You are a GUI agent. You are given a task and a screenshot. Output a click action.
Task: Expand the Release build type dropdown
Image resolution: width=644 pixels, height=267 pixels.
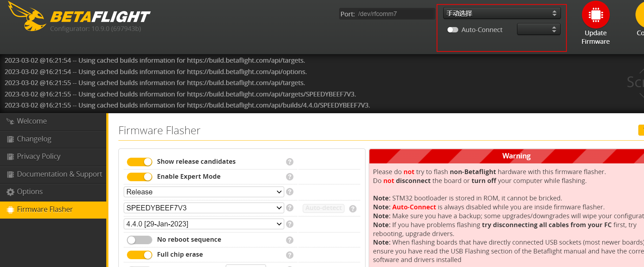pyautogui.click(x=204, y=192)
